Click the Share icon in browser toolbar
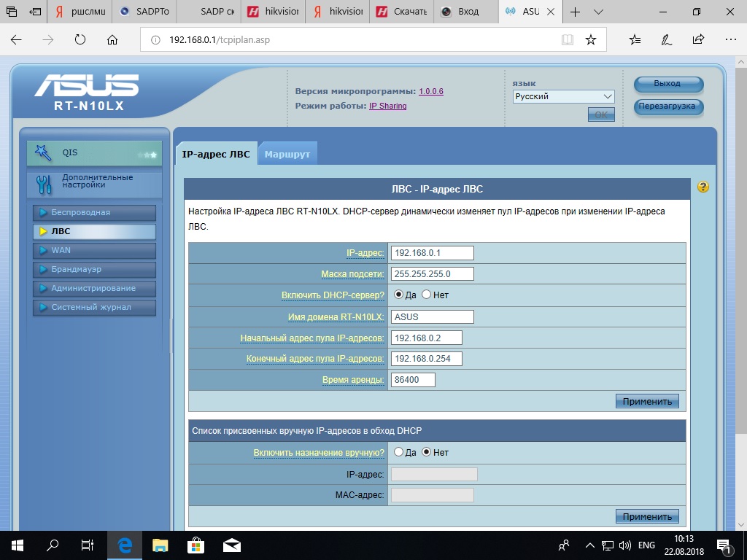The width and height of the screenshot is (747, 560). (x=698, y=39)
